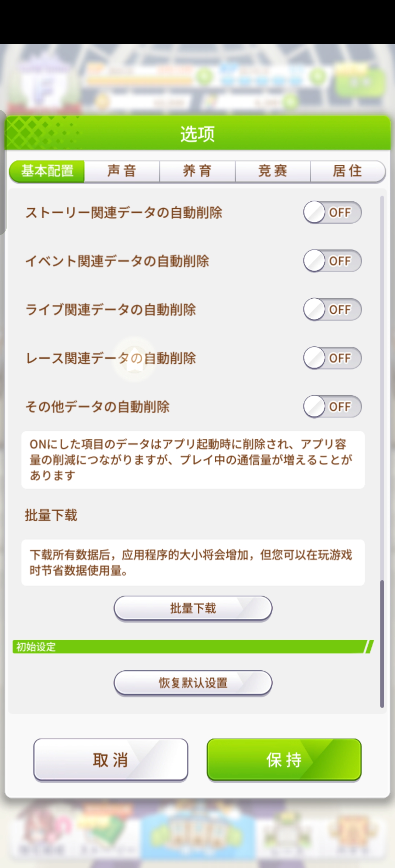Enable イベント関連データの自動削除 switch

pos(332,261)
